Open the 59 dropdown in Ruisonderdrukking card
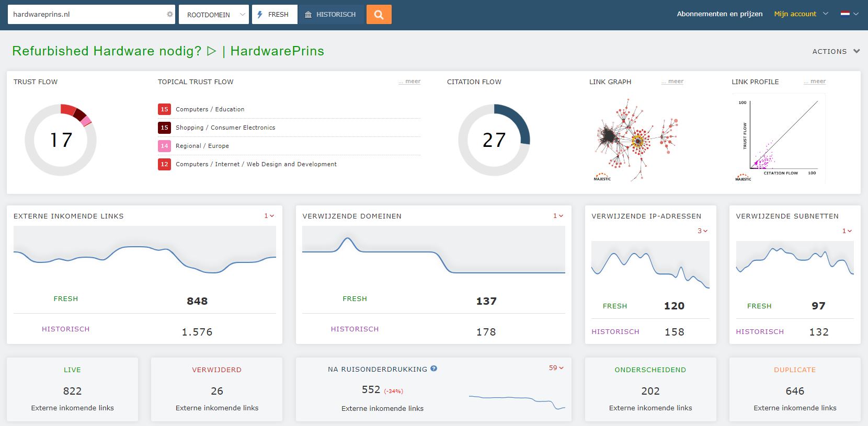Screen dimensions: 868x426 tap(556, 368)
